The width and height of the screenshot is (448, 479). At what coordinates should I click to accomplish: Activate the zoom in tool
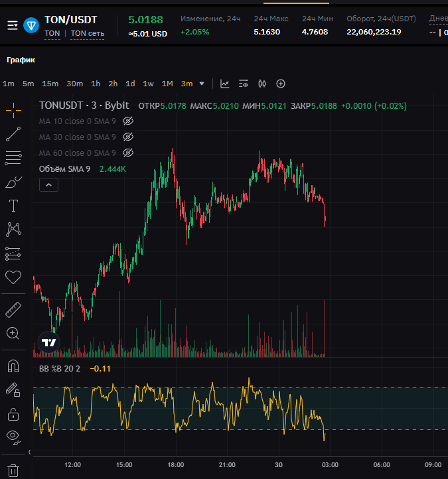[13, 333]
